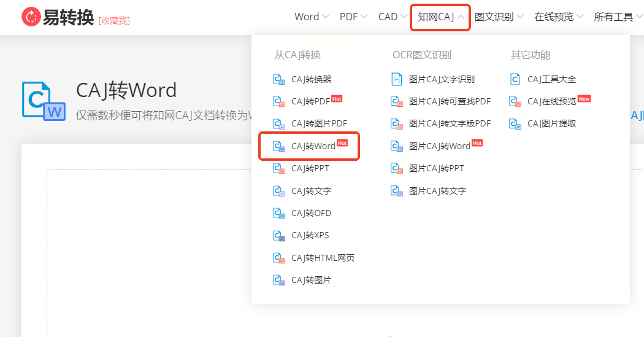Viewport: 644px width, 337px height.
Task: Click the CAJ转PPT file icon
Action: pyautogui.click(x=279, y=168)
